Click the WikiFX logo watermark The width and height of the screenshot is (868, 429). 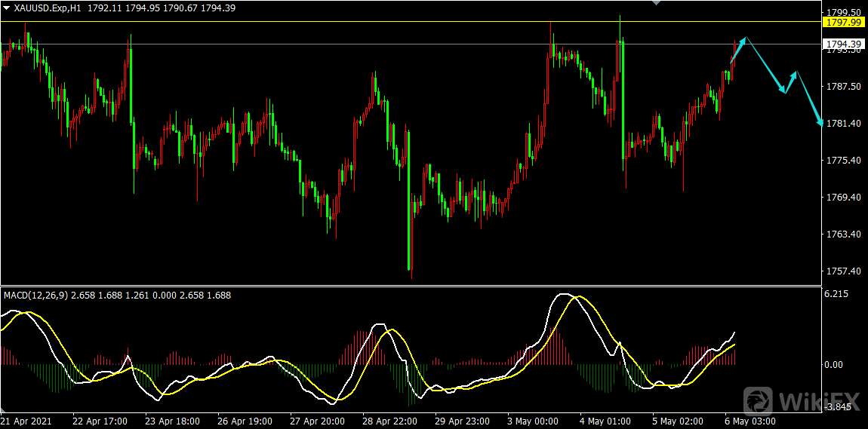pos(801,400)
